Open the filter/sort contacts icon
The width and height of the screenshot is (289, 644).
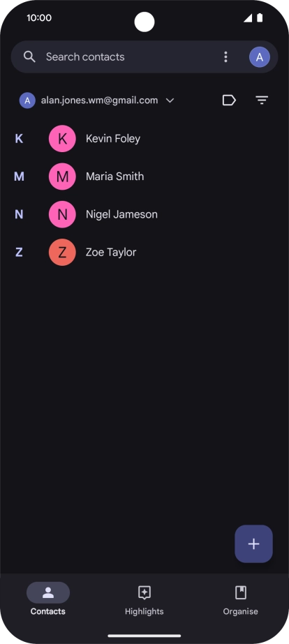pyautogui.click(x=262, y=100)
